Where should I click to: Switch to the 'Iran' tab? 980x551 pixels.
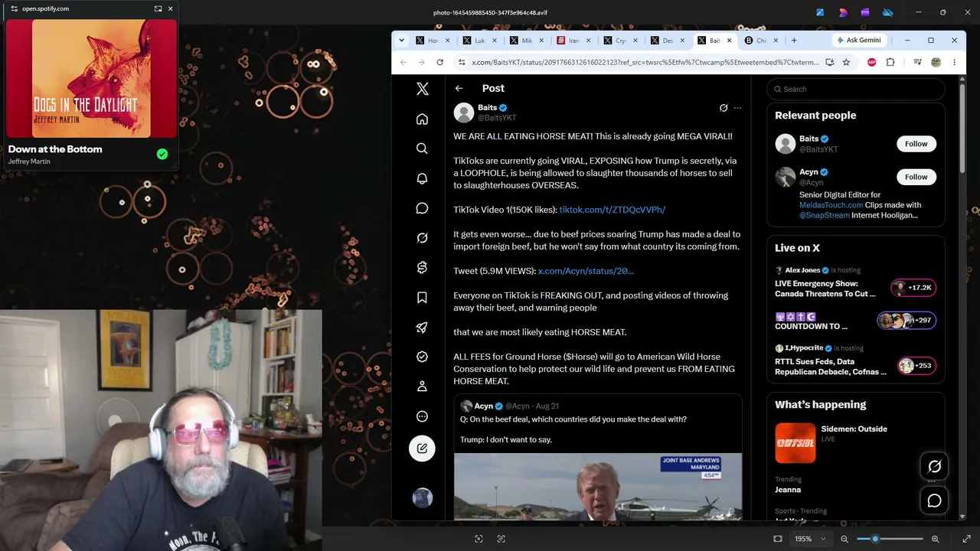573,41
